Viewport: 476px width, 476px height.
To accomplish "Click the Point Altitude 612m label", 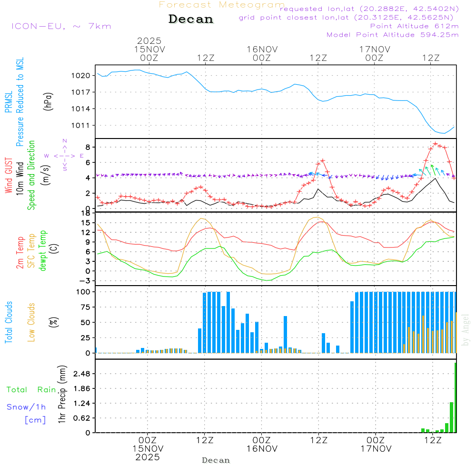I will (414, 26).
